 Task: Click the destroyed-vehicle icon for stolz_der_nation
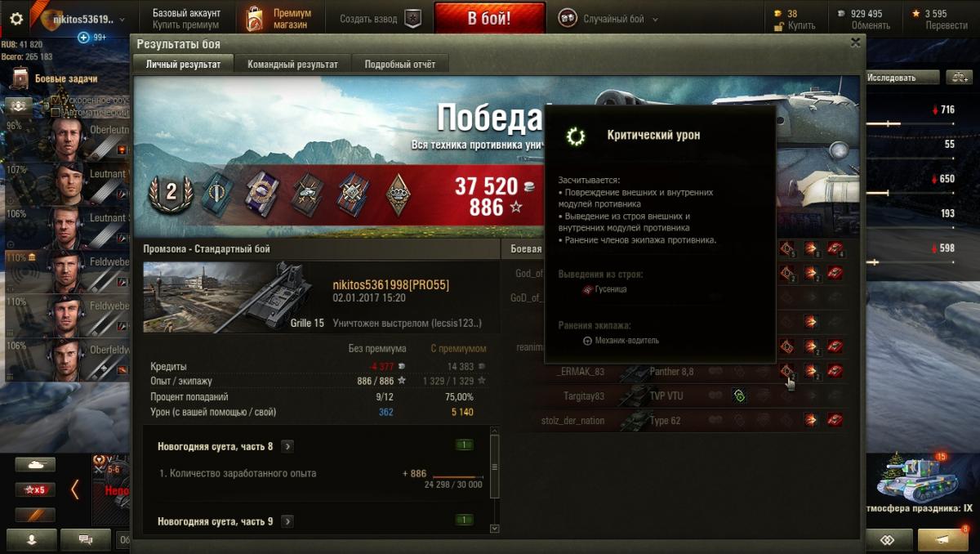pos(834,420)
